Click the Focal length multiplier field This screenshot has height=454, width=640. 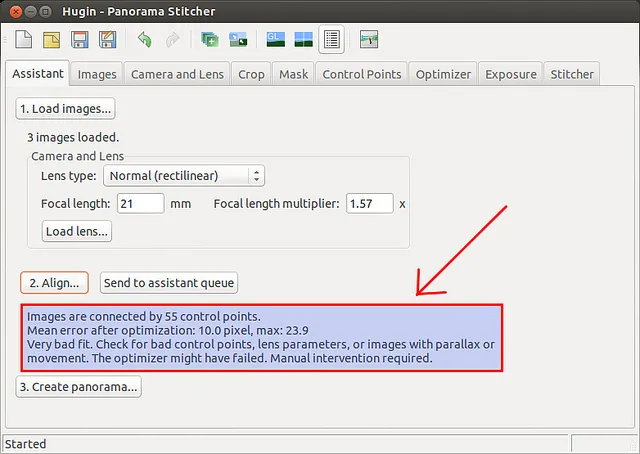click(370, 204)
